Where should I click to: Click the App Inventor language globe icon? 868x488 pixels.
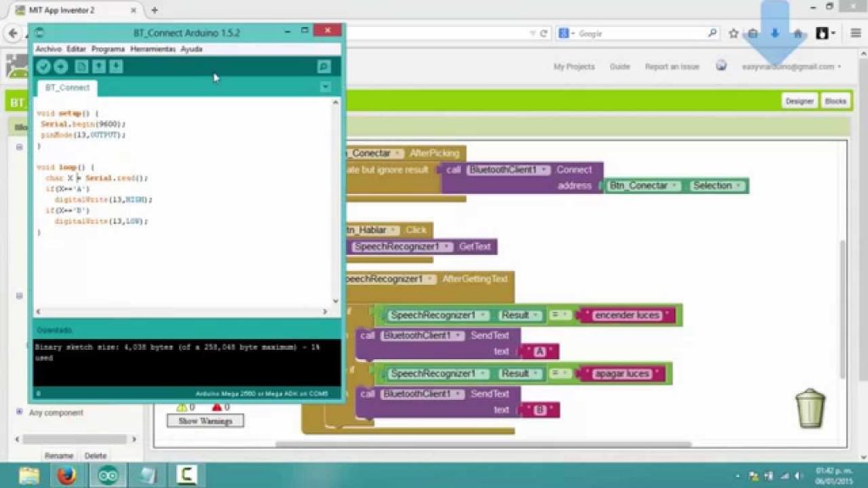[x=721, y=66]
